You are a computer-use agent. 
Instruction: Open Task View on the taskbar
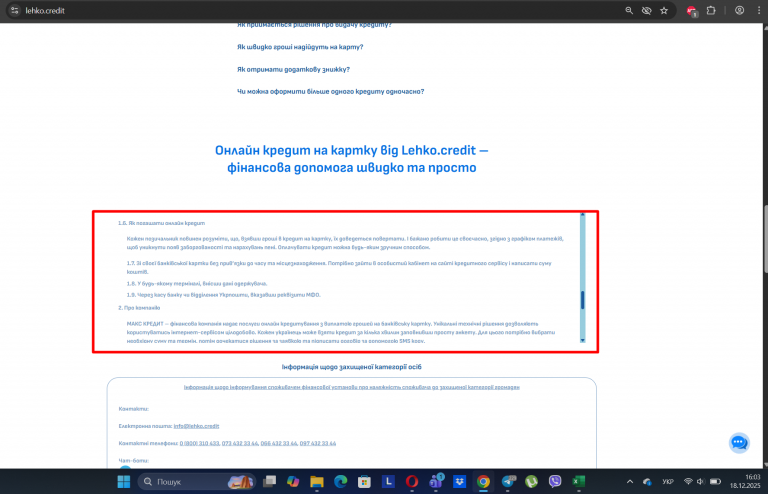(x=269, y=482)
